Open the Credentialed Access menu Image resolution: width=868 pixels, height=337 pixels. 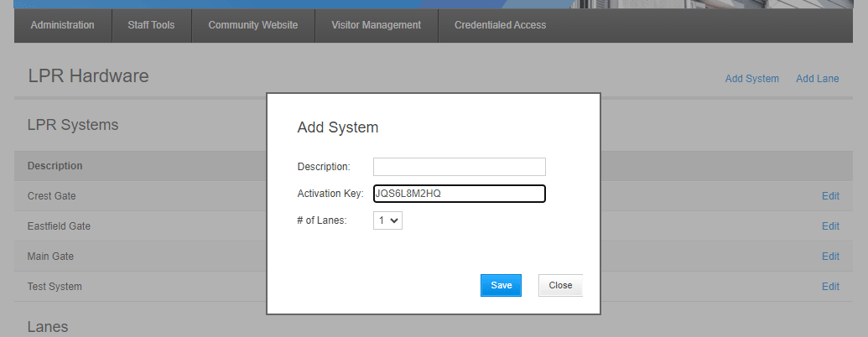pos(501,25)
